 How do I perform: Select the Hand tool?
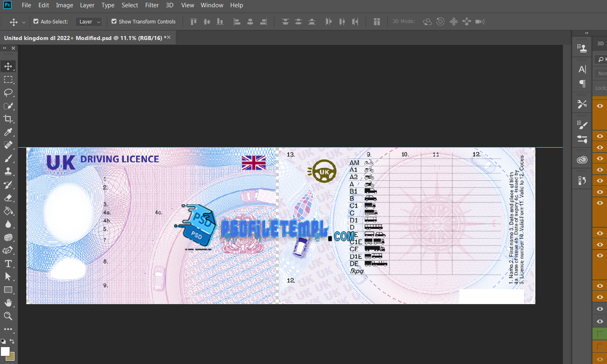tap(8, 303)
